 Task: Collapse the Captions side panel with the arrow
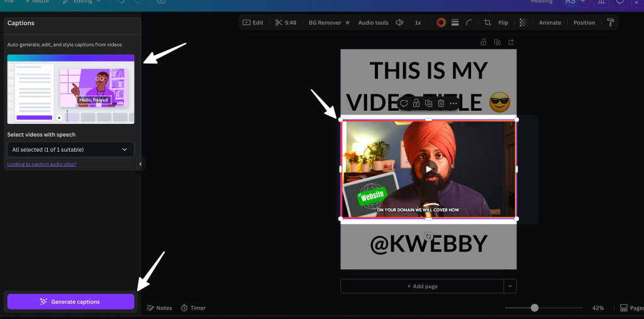point(140,164)
